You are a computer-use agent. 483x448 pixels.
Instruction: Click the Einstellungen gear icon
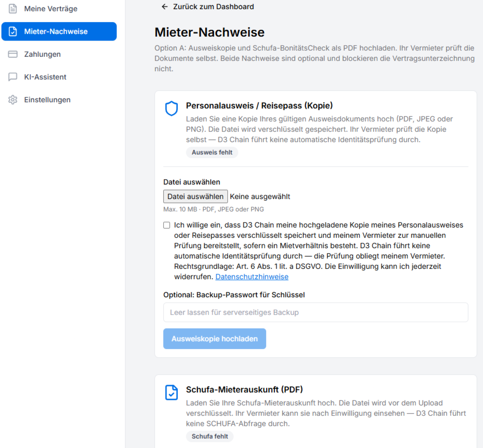point(13,100)
